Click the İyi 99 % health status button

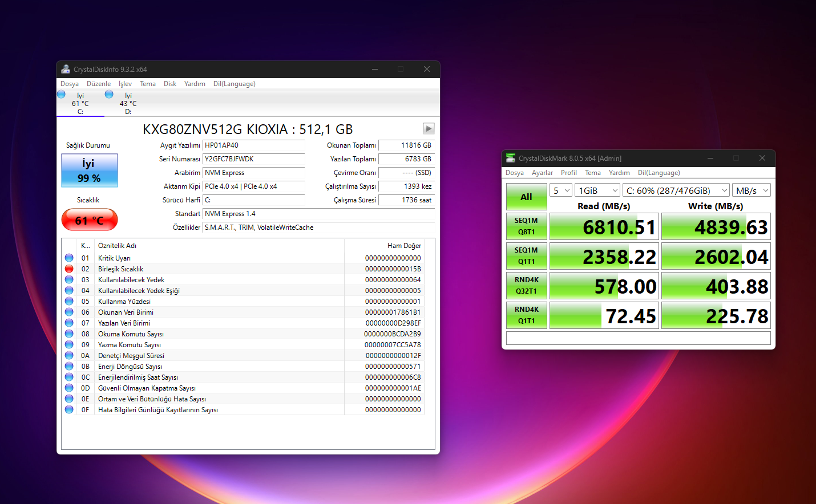[90, 170]
